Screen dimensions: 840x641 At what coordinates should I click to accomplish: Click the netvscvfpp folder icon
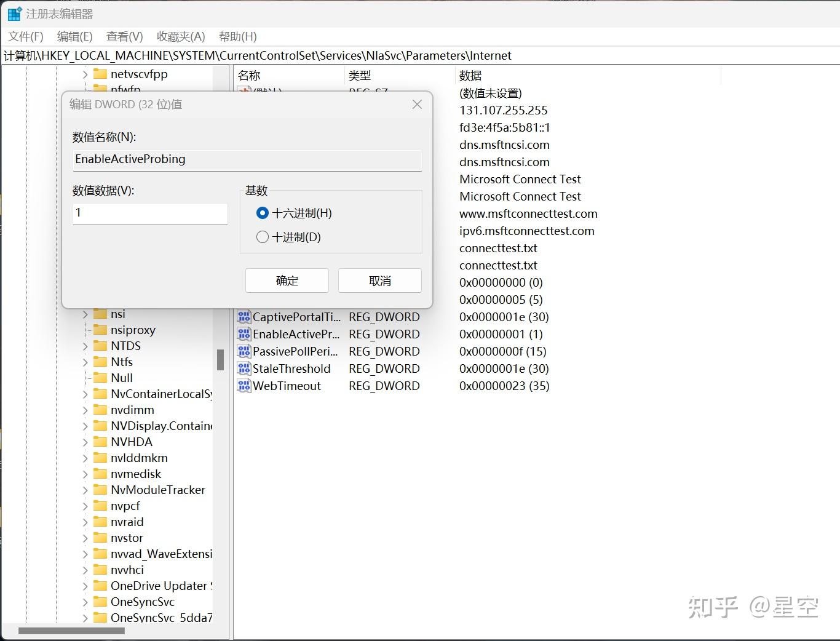point(100,74)
